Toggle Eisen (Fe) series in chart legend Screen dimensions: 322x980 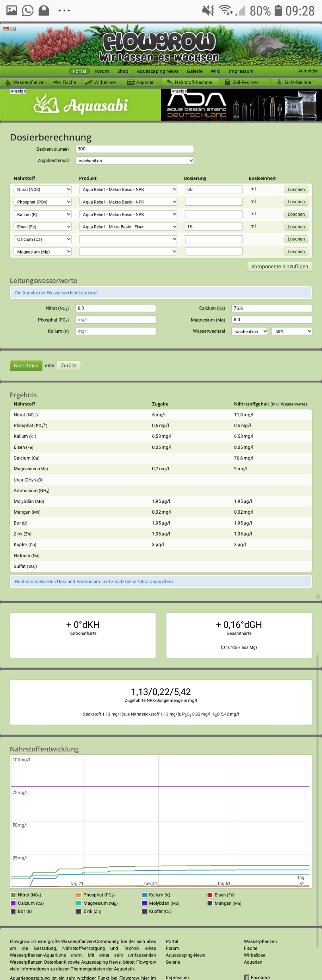210,895
